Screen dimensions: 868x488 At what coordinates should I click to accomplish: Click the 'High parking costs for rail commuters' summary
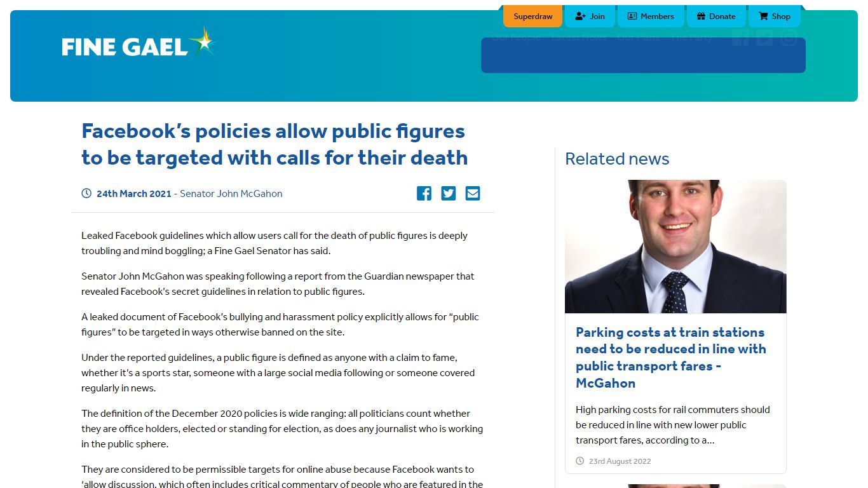[673, 425]
